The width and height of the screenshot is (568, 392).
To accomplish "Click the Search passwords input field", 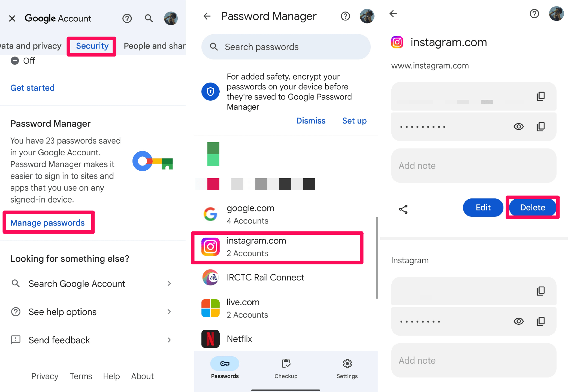I will coord(286,47).
